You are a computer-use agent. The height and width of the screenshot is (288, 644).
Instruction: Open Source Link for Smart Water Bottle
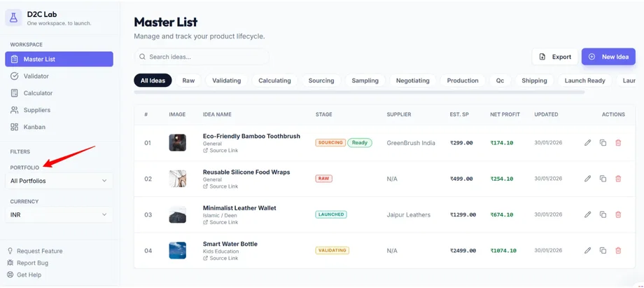[223, 258]
